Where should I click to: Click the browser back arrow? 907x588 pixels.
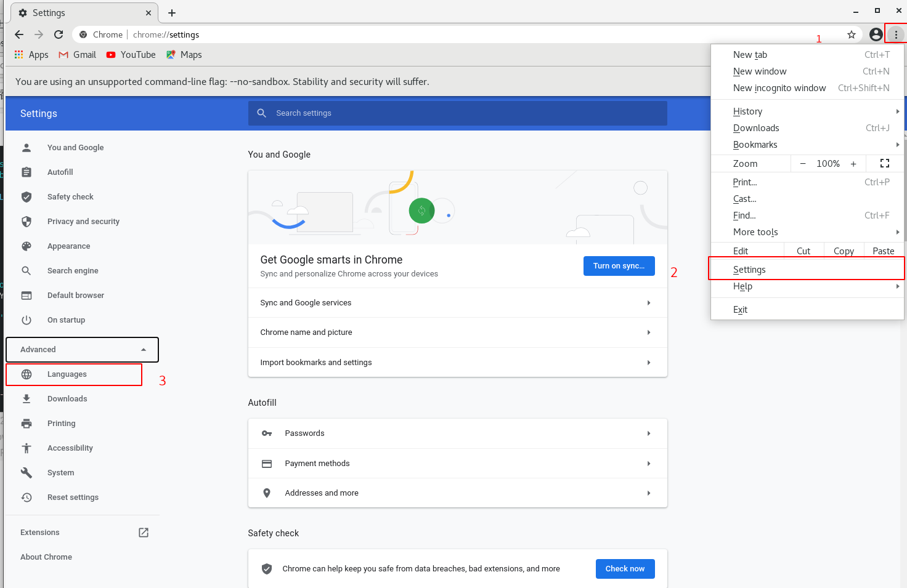(x=19, y=34)
